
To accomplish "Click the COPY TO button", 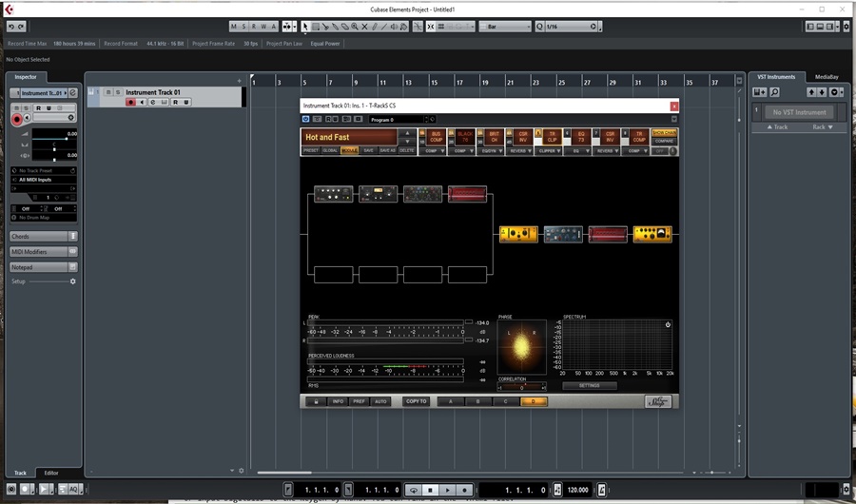I will pos(416,401).
